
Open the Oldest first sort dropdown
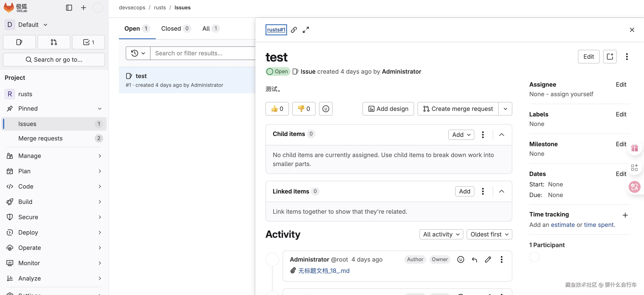(489, 234)
